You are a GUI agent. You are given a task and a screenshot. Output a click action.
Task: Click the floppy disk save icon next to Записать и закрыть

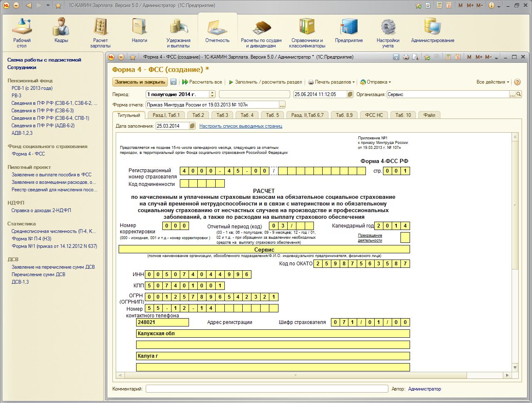pos(174,82)
